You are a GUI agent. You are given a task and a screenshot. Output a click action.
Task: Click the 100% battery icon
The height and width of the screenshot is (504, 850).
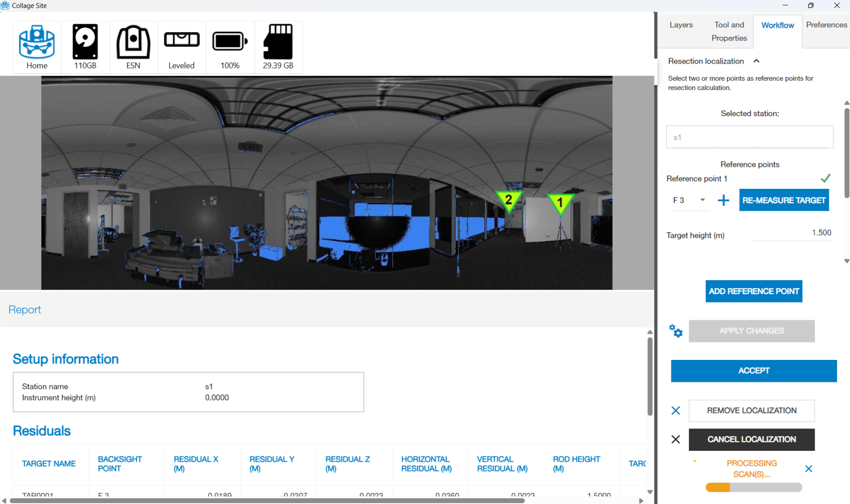click(230, 42)
